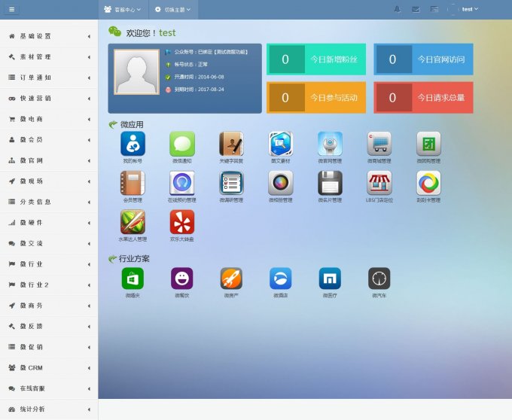
Task: Open the green 微信通知 app icon
Action: [182, 144]
